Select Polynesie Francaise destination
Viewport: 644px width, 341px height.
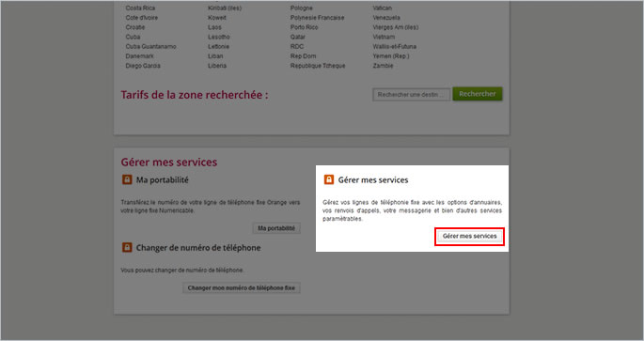coord(317,18)
